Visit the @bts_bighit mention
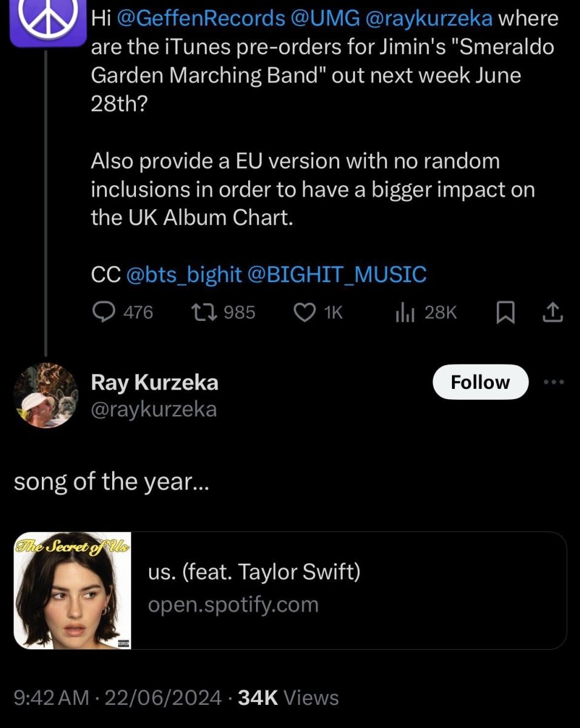This screenshot has height=728, width=580. (x=184, y=274)
